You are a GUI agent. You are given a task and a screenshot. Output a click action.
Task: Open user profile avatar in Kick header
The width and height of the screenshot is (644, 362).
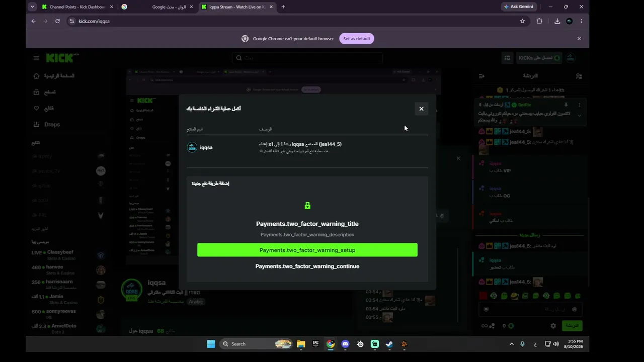pyautogui.click(x=571, y=58)
